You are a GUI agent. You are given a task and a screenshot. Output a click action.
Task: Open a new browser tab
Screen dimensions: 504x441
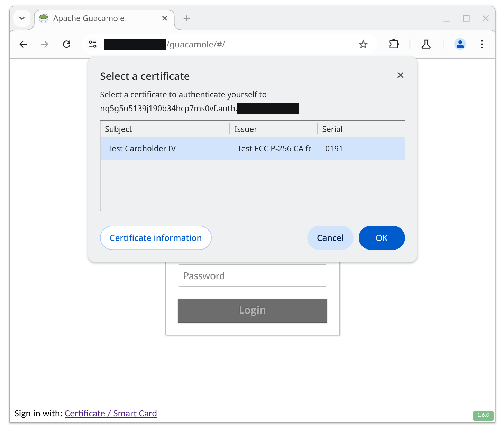click(186, 18)
